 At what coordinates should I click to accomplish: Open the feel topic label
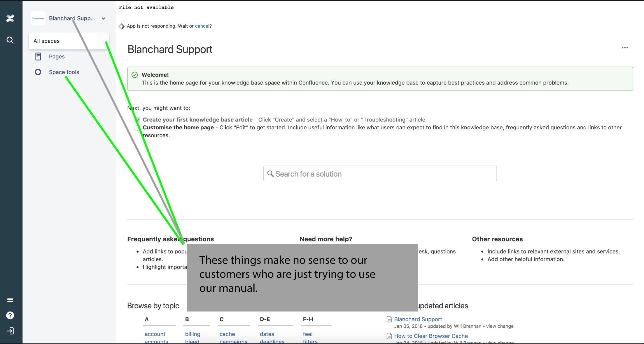point(307,334)
